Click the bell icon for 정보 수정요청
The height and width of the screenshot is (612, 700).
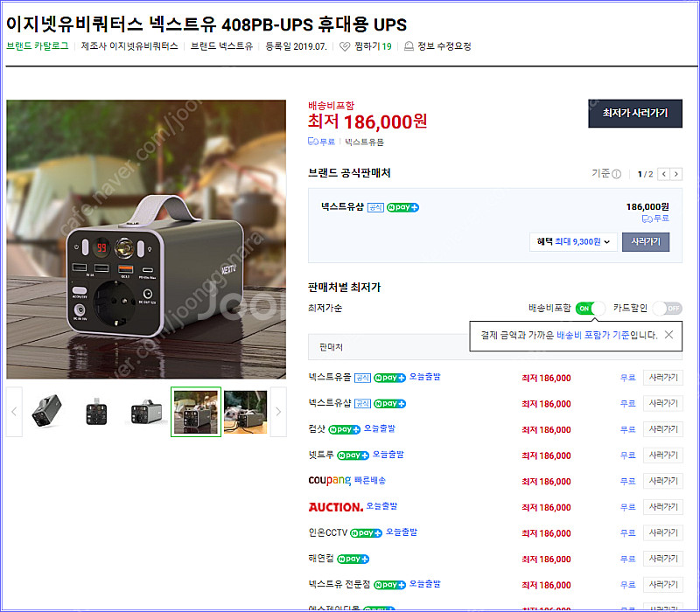tap(409, 46)
